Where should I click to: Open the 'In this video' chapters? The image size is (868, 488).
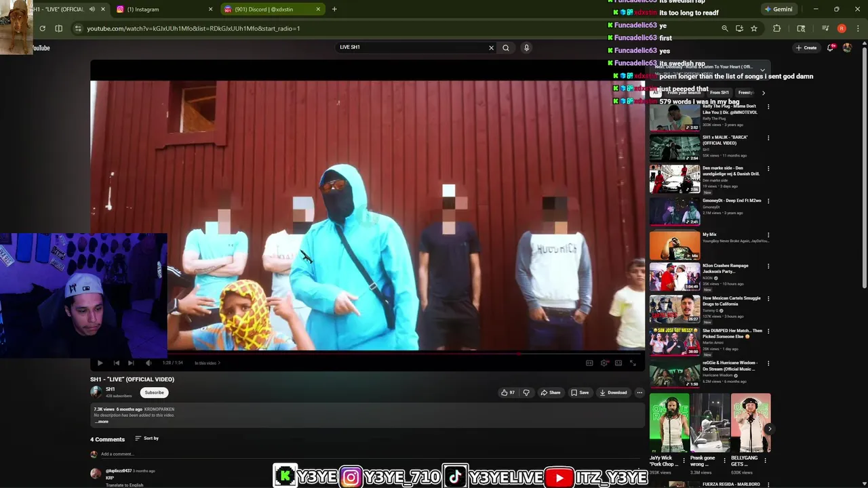tap(207, 363)
